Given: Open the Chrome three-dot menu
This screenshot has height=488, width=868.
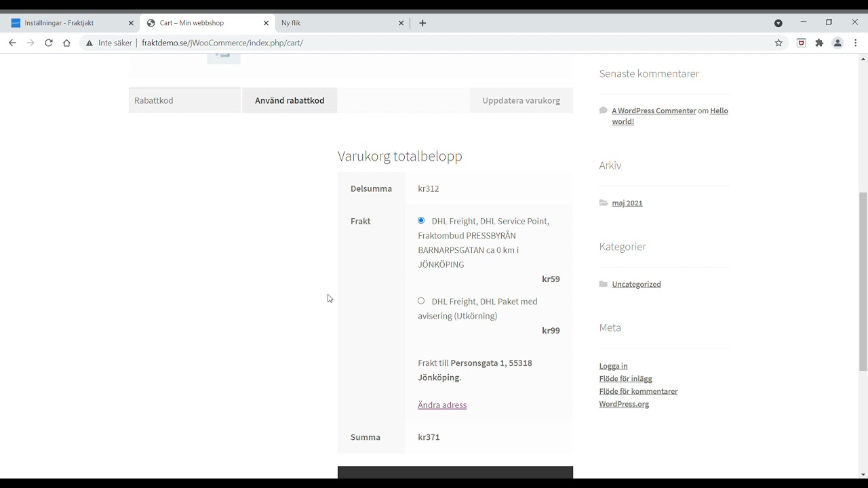Looking at the screenshot, I should click(x=856, y=43).
